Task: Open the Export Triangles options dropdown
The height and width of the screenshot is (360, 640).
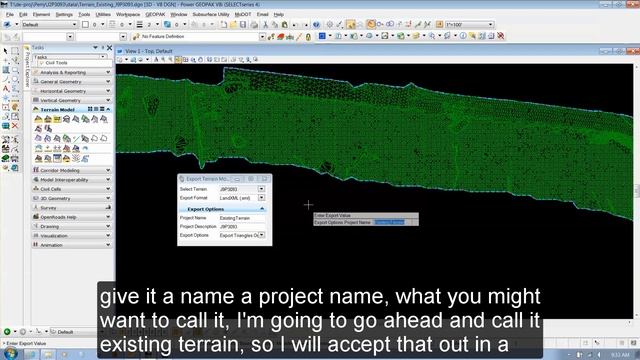Action: point(261,235)
